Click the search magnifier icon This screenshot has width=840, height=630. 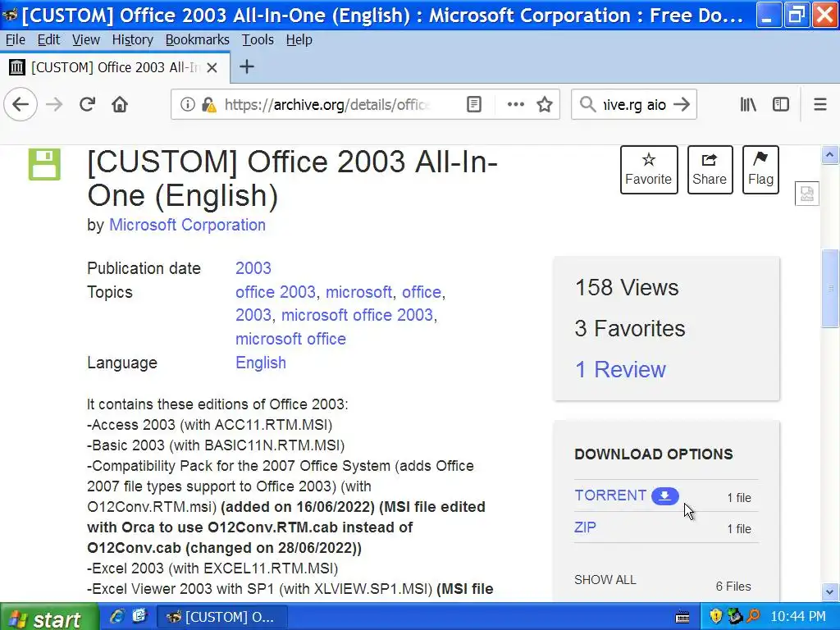(x=587, y=104)
